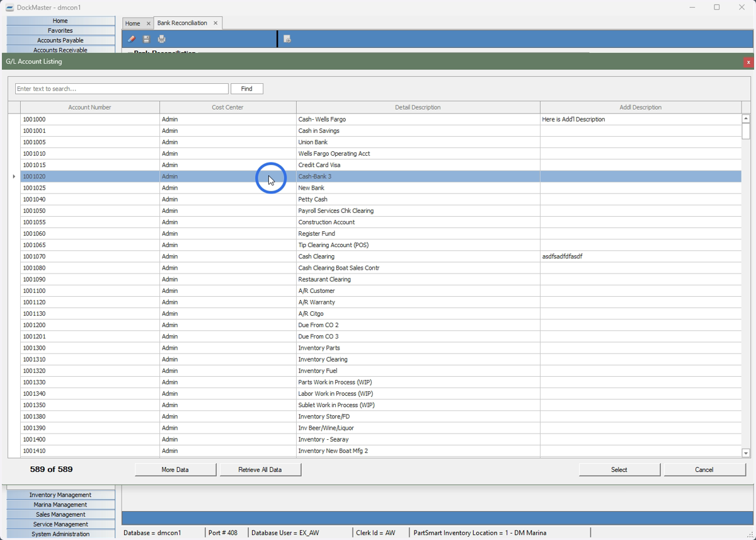This screenshot has height=540, width=756.
Task: Sort by Cost Center column header
Action: 227,107
